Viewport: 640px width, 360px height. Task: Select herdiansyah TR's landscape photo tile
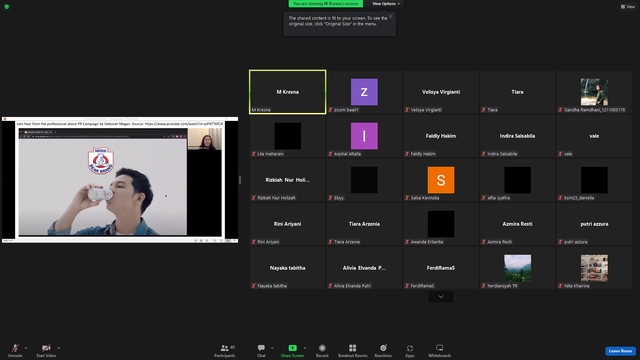[518, 268]
